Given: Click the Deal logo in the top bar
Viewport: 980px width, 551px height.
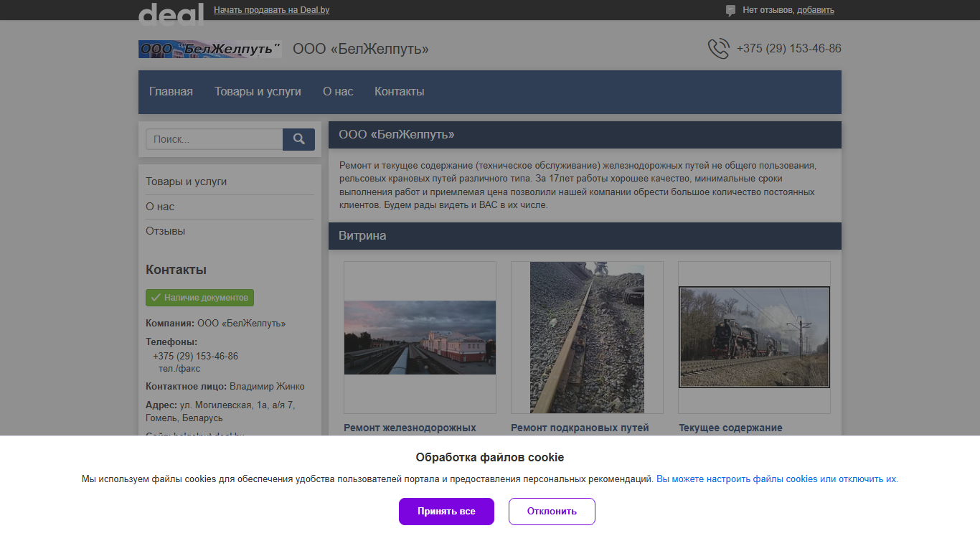Looking at the screenshot, I should tap(171, 14).
